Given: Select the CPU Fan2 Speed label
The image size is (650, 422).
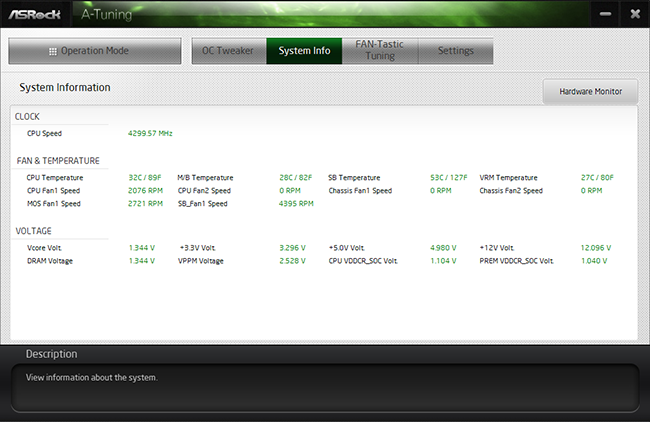Looking at the screenshot, I should (204, 191).
